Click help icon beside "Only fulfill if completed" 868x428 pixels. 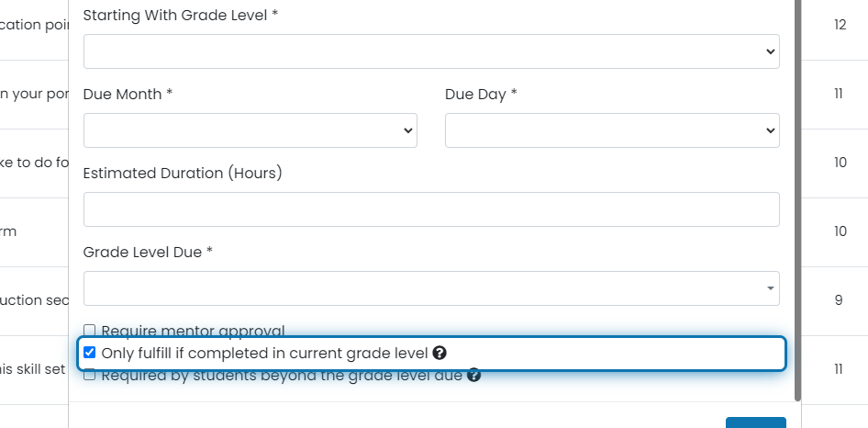click(x=440, y=353)
